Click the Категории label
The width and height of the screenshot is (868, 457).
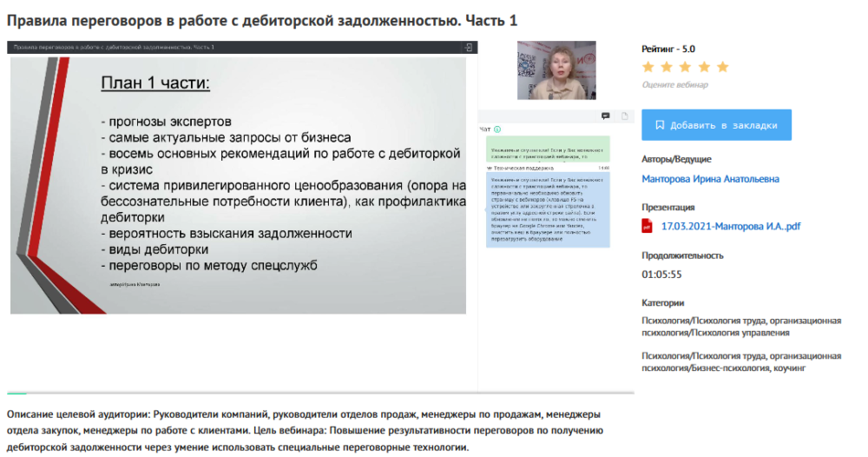(x=662, y=303)
